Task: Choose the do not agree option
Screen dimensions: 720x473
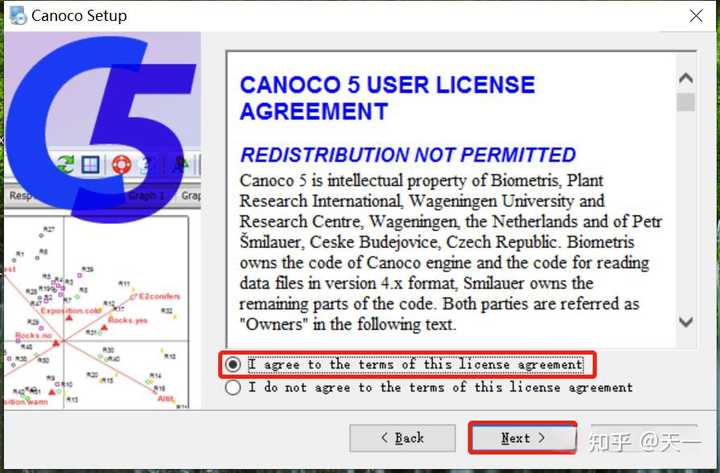Action: pyautogui.click(x=429, y=388)
